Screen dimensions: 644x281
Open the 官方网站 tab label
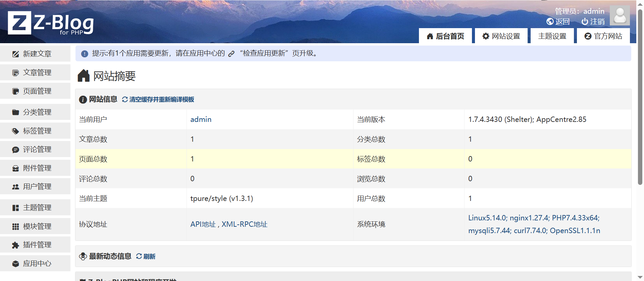point(608,36)
